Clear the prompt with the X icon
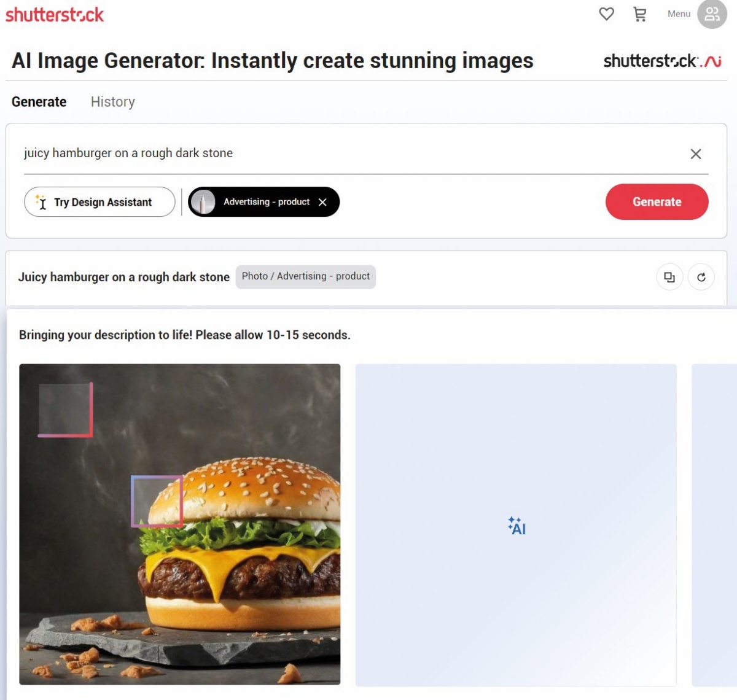Viewport: 737px width, 700px height. pyautogui.click(x=695, y=154)
